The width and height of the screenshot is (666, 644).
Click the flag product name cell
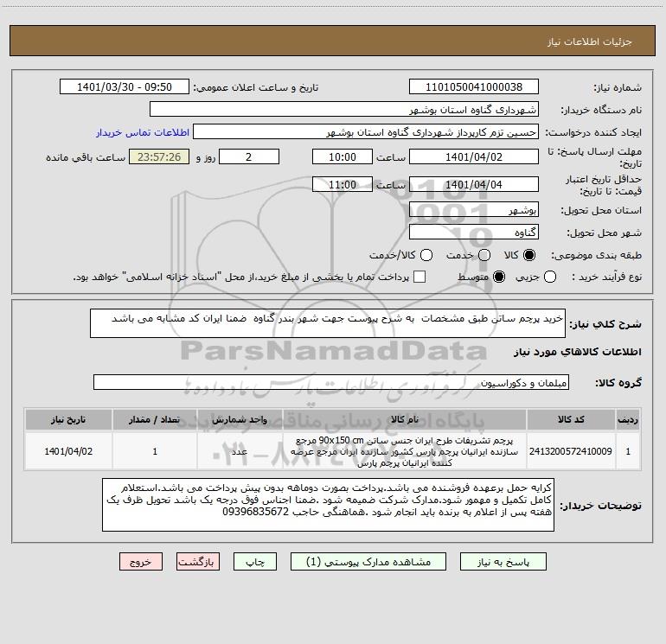point(405,451)
